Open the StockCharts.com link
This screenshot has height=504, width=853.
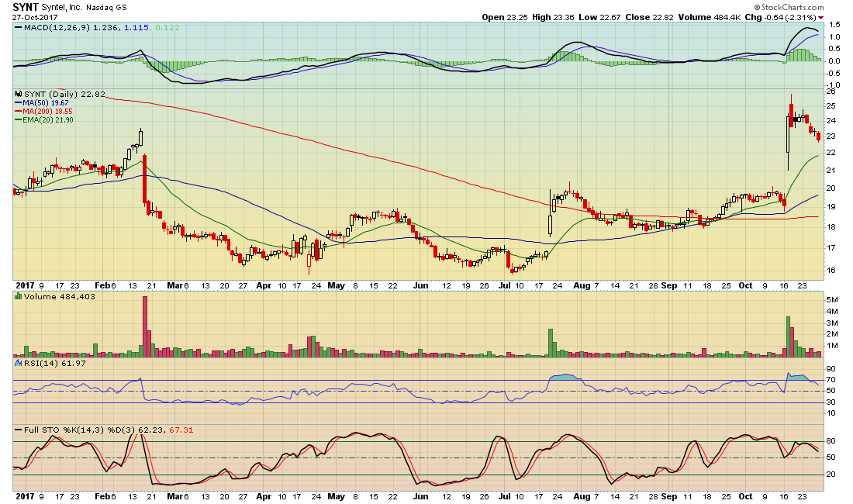click(x=789, y=7)
